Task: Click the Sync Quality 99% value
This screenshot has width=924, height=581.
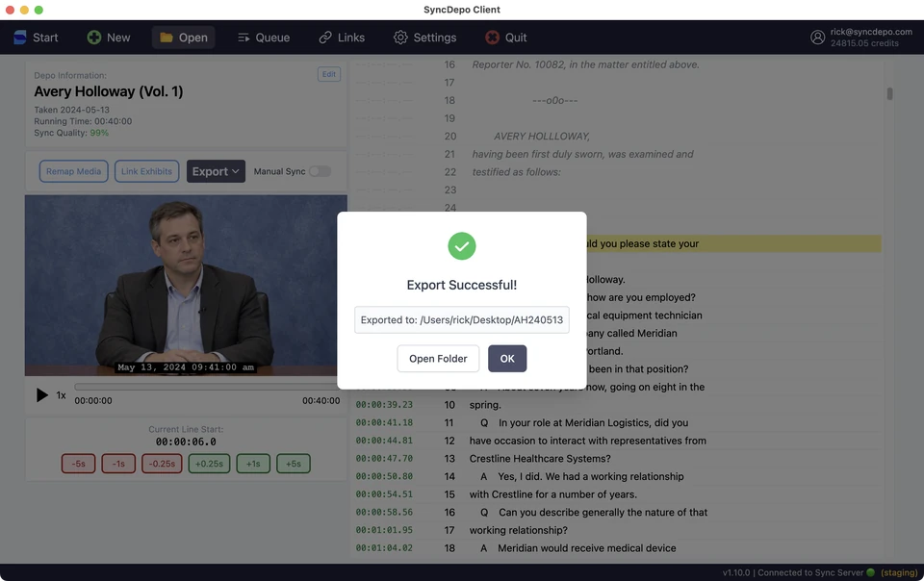Action: pyautogui.click(x=99, y=133)
